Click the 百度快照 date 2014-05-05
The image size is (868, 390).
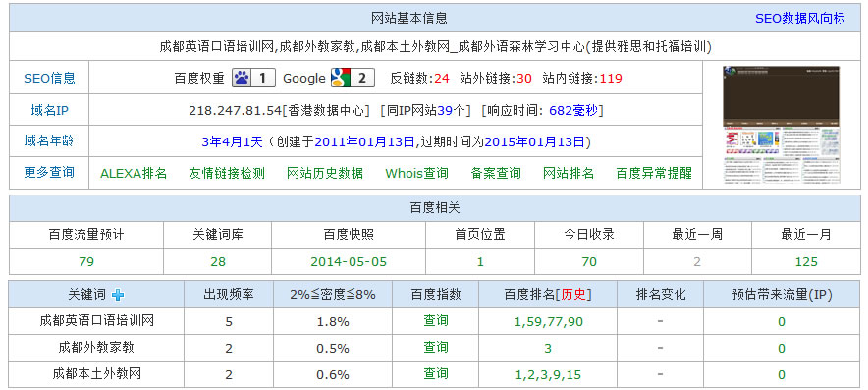point(349,262)
